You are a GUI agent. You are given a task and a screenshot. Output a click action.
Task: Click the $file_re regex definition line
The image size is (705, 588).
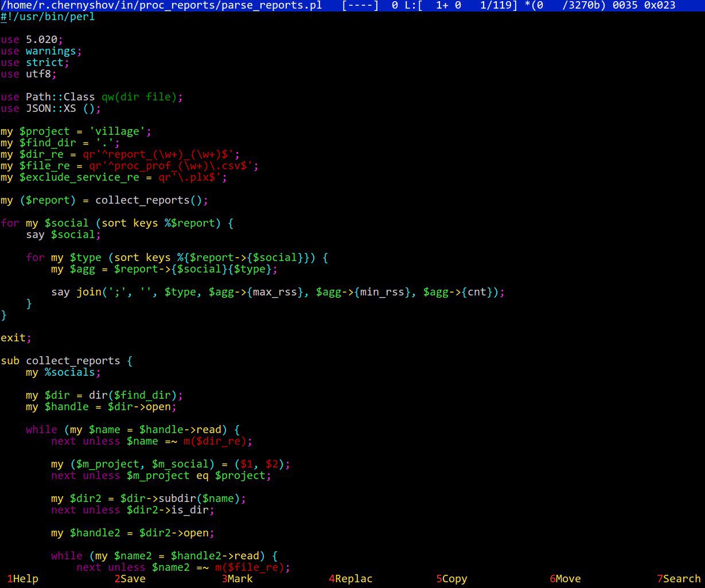130,166
